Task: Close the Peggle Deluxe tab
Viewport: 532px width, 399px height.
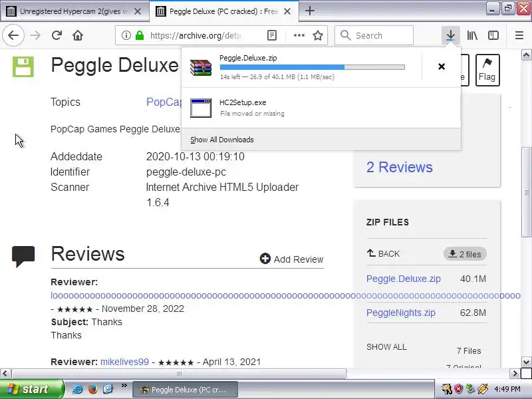Action: (x=287, y=11)
